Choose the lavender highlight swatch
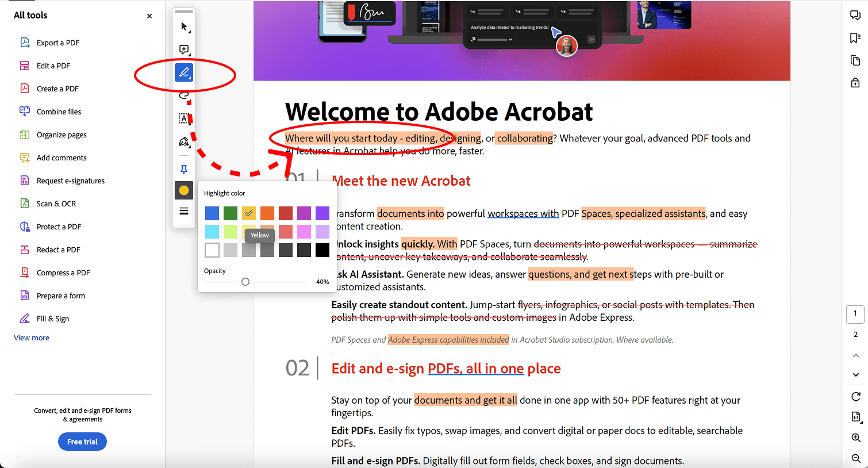Viewport: 868px width, 468px height. (x=322, y=232)
